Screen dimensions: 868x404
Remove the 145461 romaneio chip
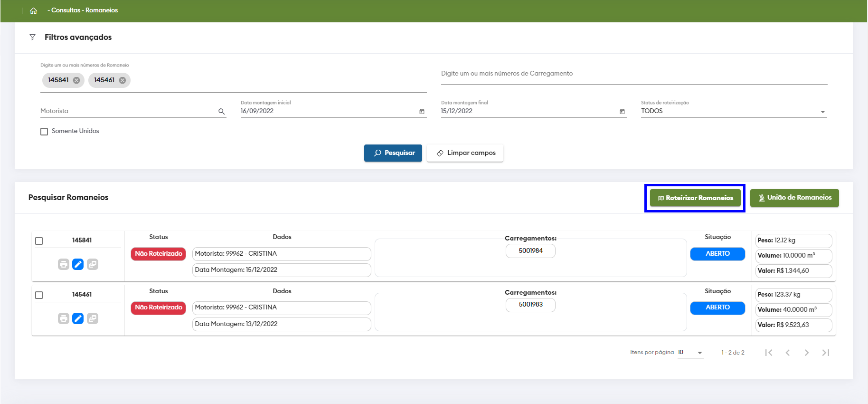(123, 80)
